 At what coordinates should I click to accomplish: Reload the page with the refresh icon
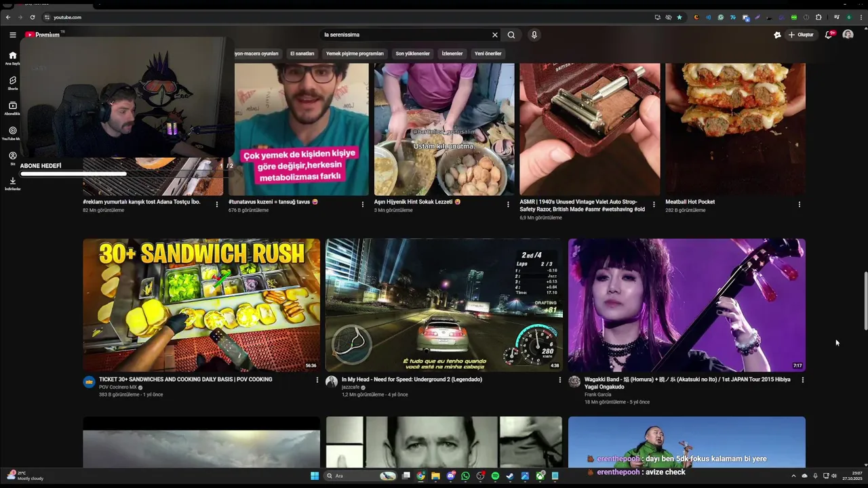[x=33, y=17]
